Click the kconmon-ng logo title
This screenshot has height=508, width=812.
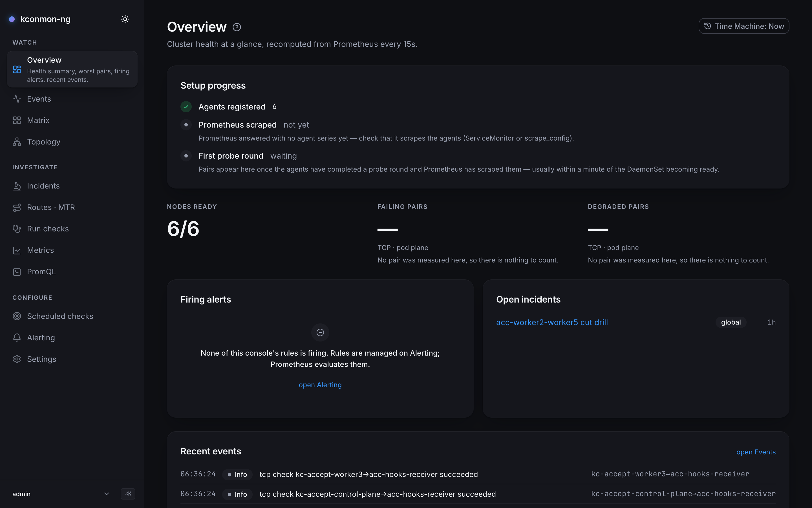45,19
